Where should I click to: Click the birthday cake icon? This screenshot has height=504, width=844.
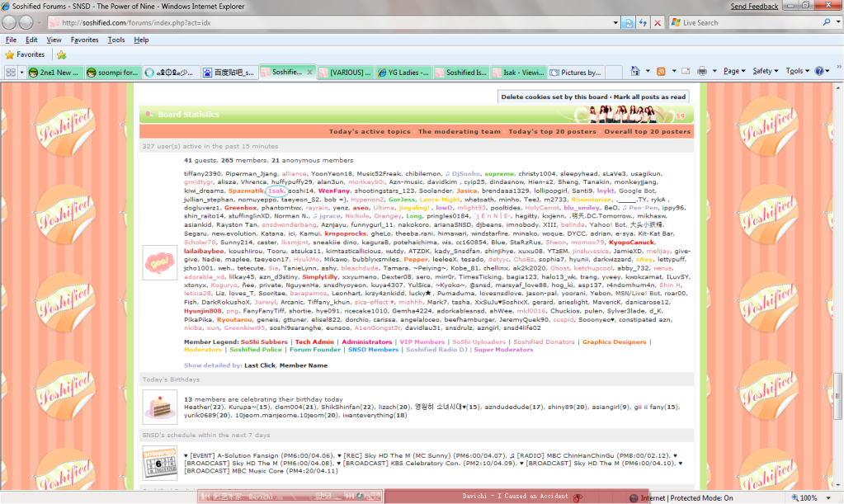[160, 407]
